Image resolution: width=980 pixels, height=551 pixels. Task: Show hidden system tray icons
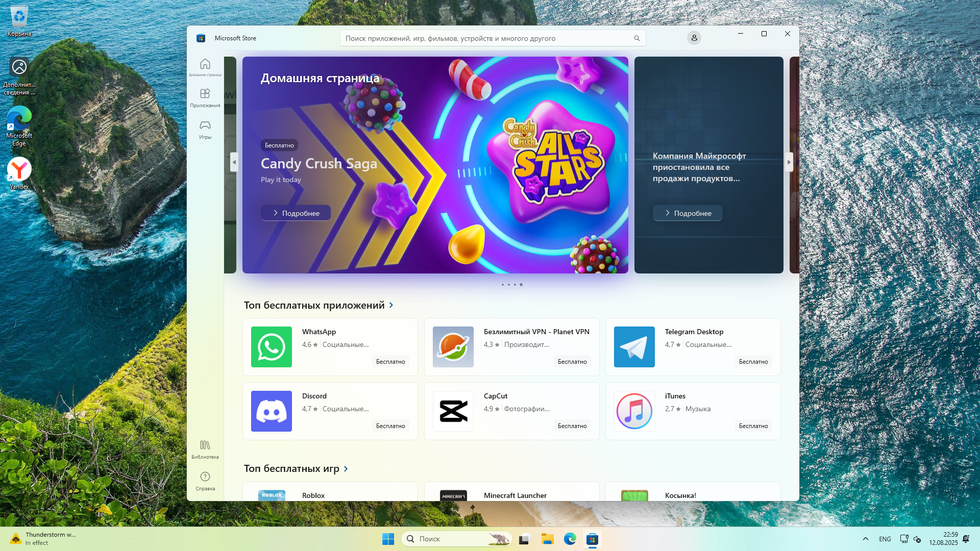tap(865, 539)
